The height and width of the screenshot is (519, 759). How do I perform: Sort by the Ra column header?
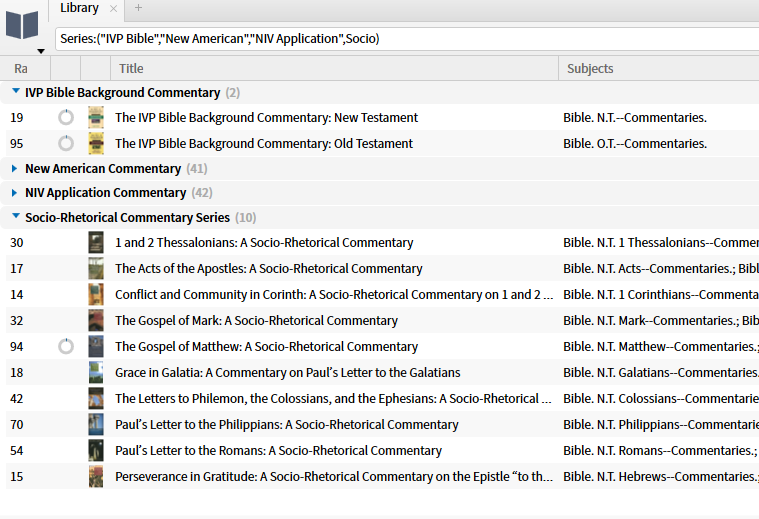tap(21, 69)
